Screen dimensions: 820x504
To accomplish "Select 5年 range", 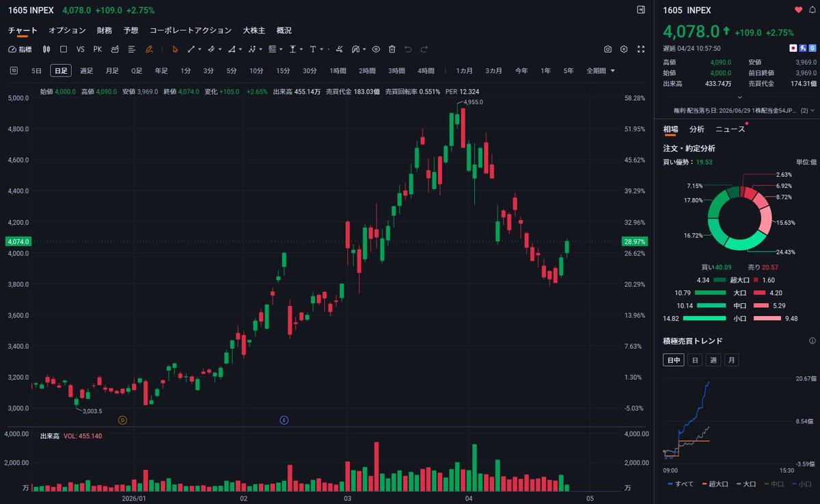I will (x=569, y=70).
